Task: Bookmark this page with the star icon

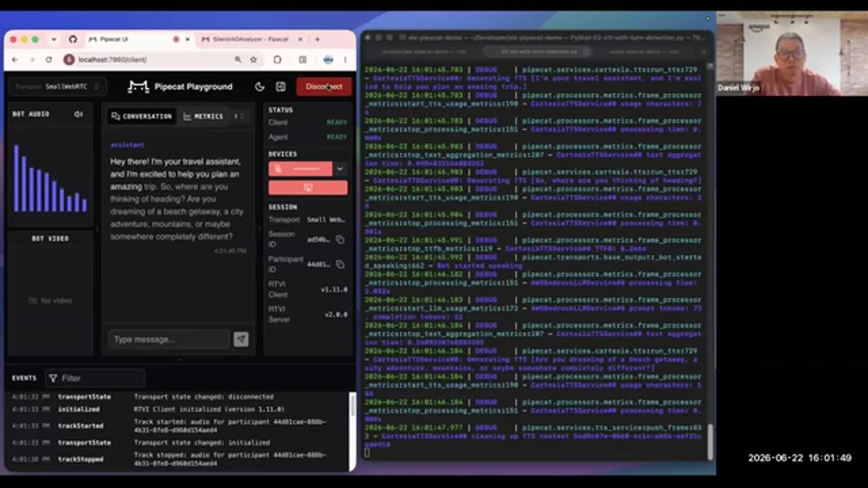Action: 254,60
